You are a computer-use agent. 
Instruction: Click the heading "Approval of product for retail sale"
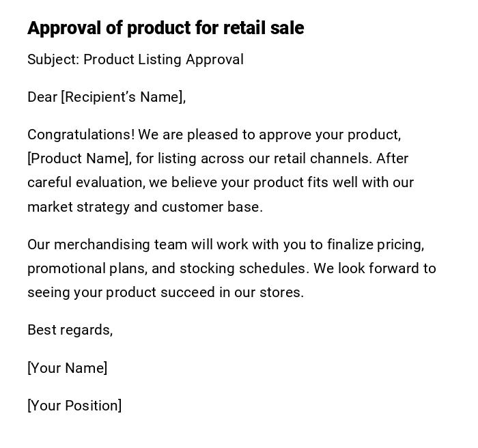coord(165,28)
